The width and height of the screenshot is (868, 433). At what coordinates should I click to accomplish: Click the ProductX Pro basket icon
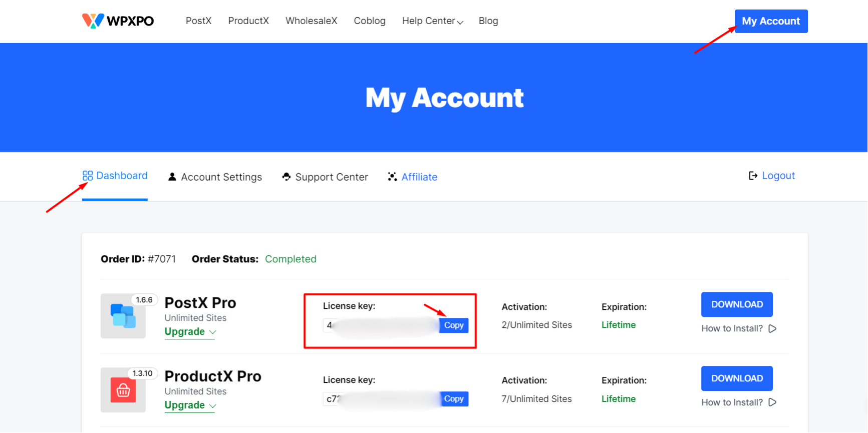pyautogui.click(x=123, y=390)
